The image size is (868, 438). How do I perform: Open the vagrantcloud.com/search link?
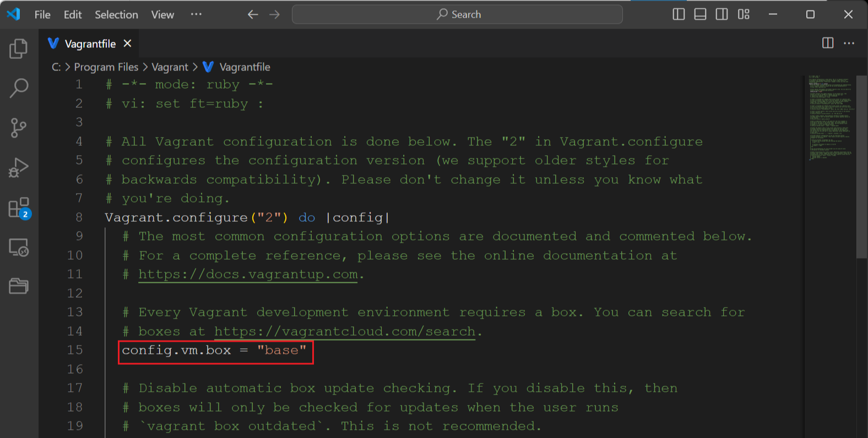[x=345, y=331]
